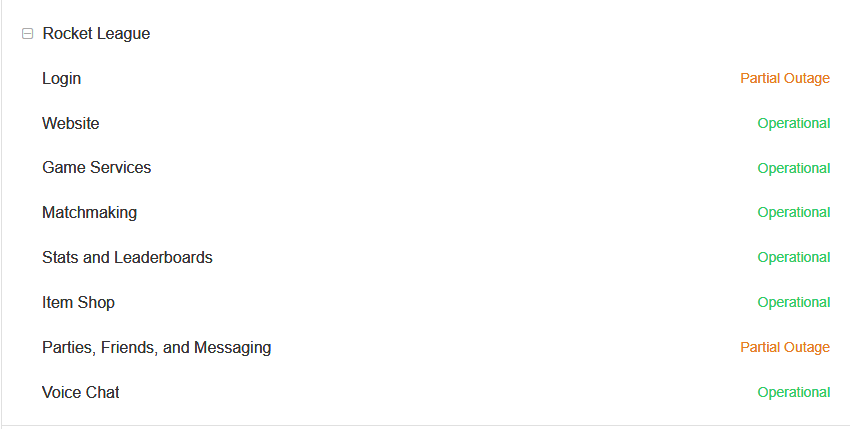Click the Operational status beside Website
Screen dimensions: 850x429
(794, 123)
